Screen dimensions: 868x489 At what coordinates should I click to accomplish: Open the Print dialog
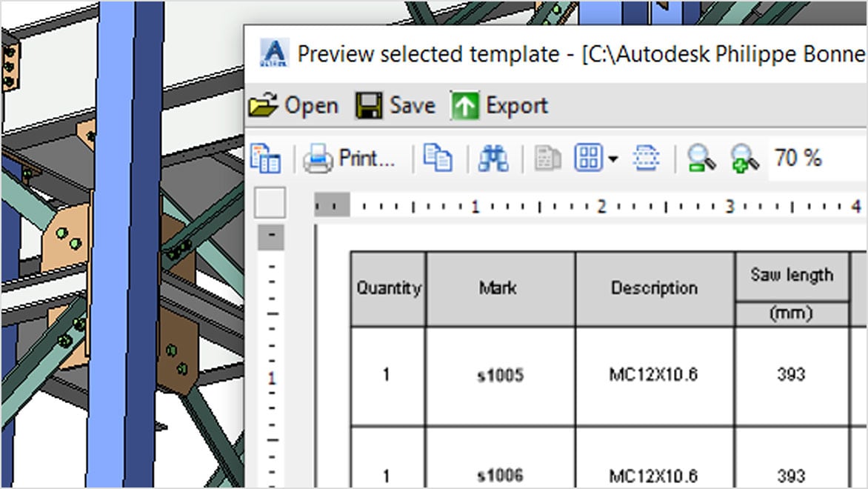pyautogui.click(x=350, y=159)
